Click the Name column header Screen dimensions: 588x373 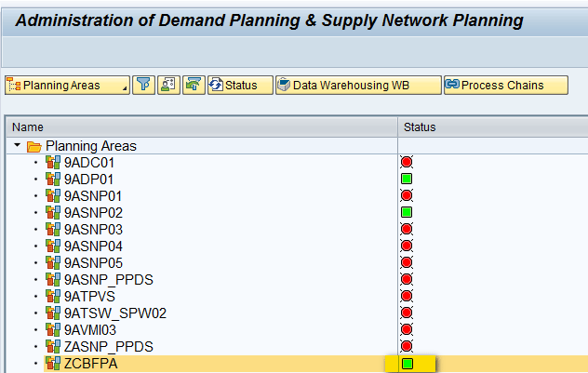pyautogui.click(x=28, y=127)
